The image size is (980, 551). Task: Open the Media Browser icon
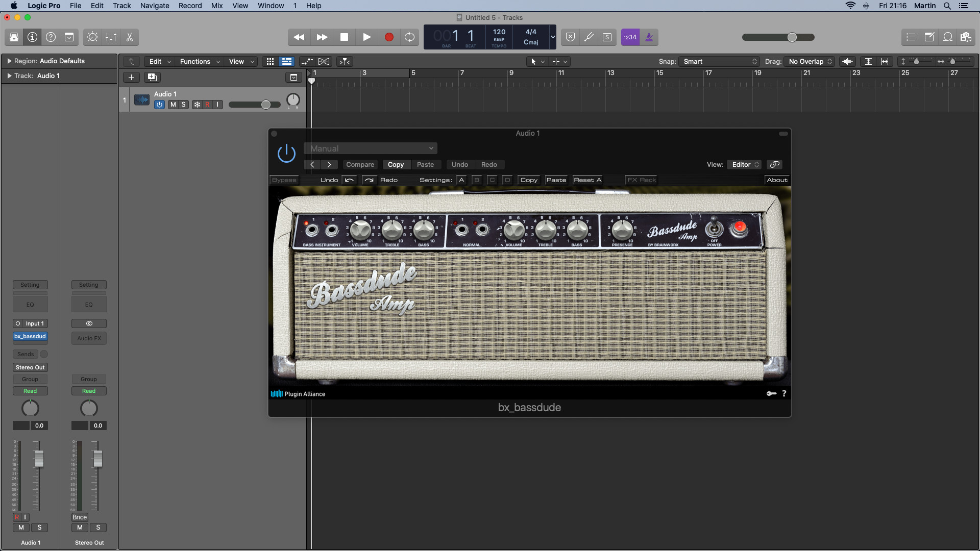tap(966, 37)
